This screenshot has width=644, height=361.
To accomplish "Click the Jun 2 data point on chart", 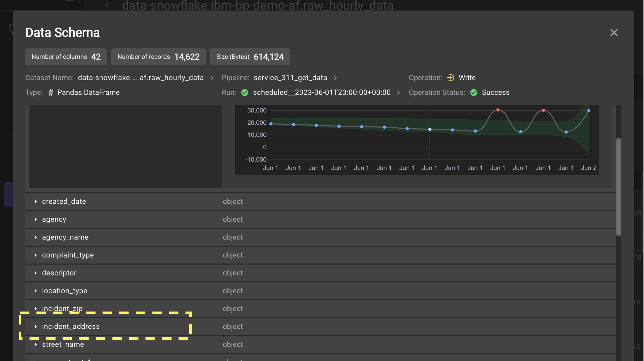I will tap(589, 111).
